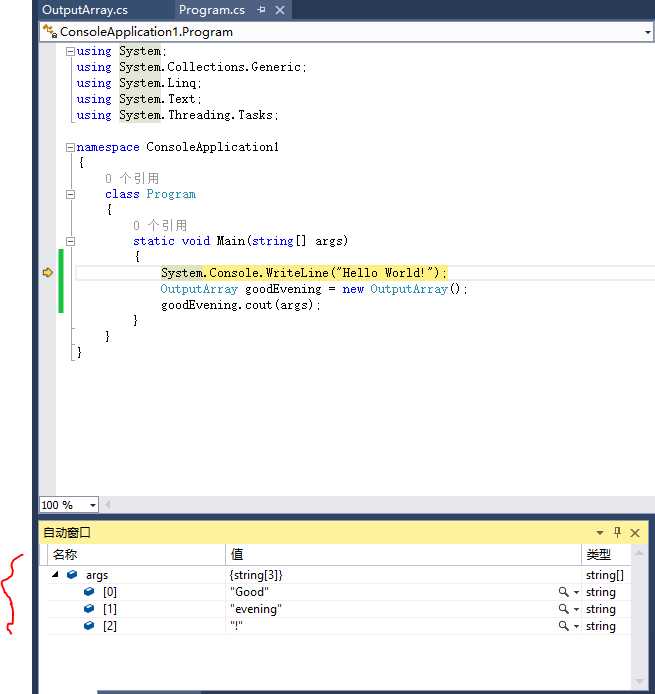
Task: Click the string[] type cell
Action: pos(605,575)
